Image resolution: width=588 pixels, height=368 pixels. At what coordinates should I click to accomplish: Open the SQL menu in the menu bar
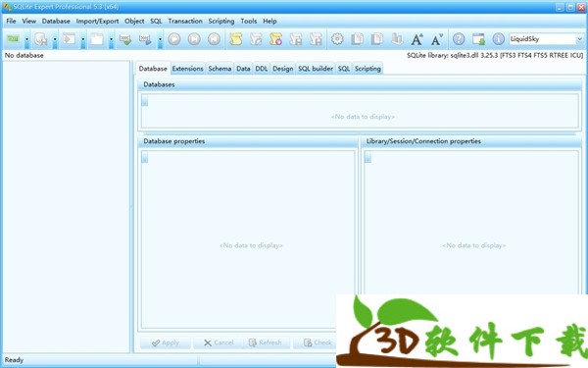pos(156,21)
